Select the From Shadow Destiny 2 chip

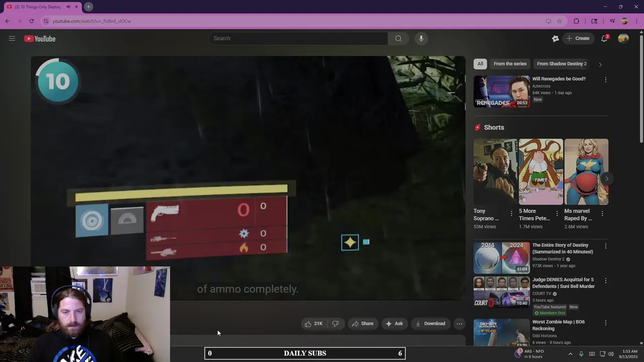click(561, 64)
